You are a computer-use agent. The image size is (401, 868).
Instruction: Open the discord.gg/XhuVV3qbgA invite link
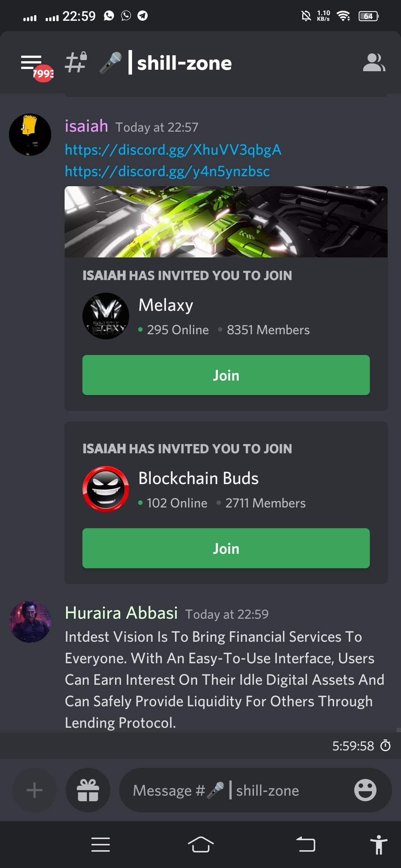point(173,150)
